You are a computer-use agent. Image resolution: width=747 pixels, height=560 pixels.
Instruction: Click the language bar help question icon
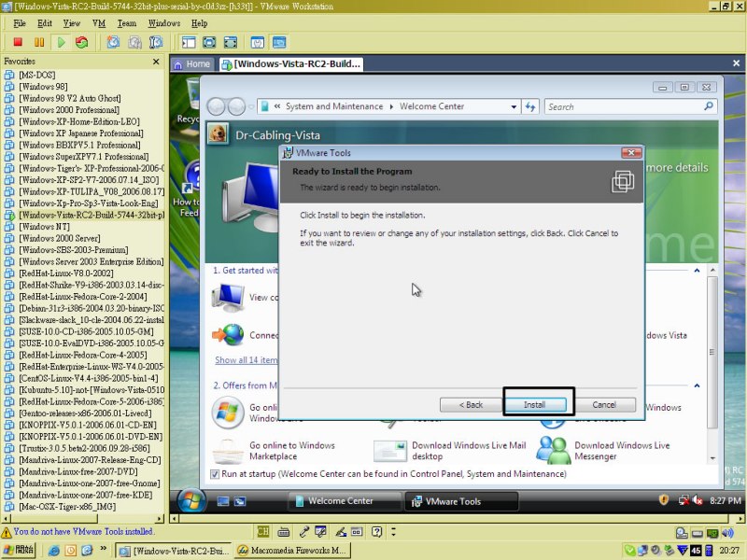[x=377, y=532]
